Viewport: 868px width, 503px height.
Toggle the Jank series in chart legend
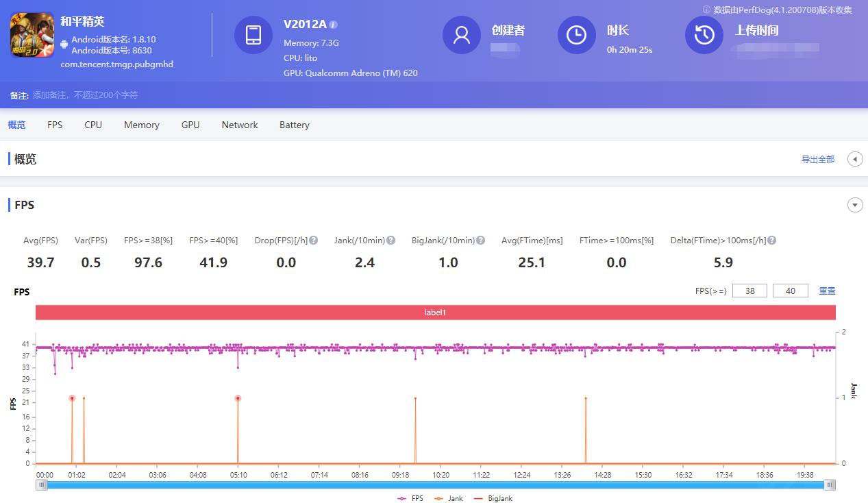point(449,498)
